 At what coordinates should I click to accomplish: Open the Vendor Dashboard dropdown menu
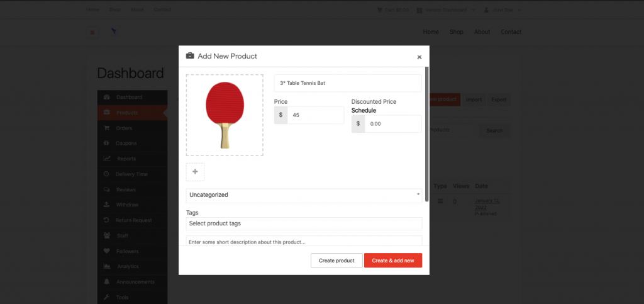coord(446,10)
